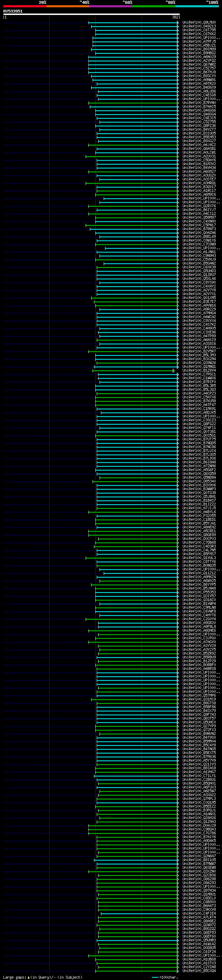Select hit label UniRef100_B7RIF0
Screen dimensions: 222x980
[x=199, y=382]
